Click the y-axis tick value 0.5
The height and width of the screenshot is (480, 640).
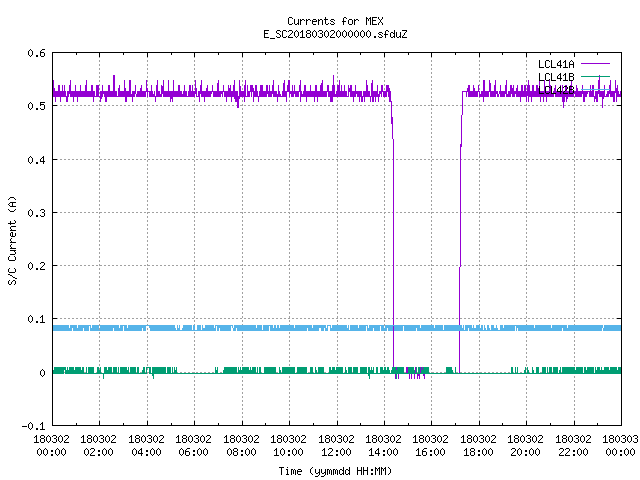36,106
